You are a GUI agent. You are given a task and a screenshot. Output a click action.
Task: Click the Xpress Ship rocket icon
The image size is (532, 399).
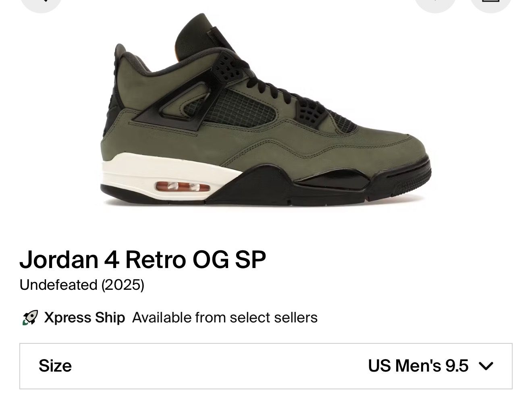point(30,318)
